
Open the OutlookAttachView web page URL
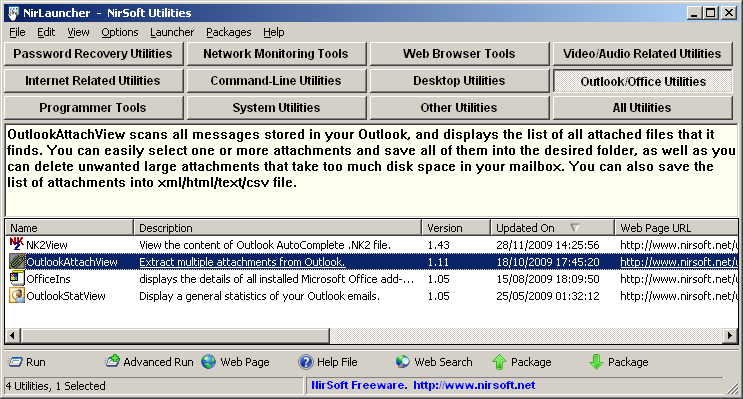pyautogui.click(x=679, y=262)
